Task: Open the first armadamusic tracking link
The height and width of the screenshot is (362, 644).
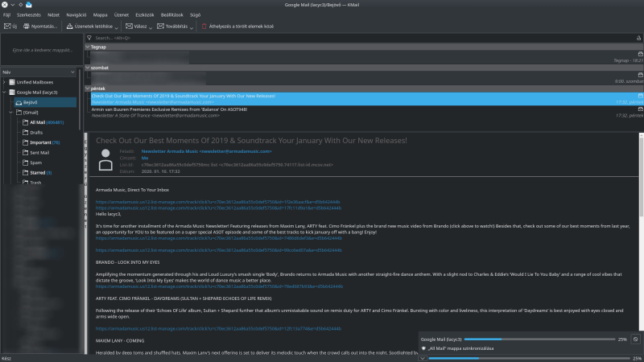Action: (217, 202)
